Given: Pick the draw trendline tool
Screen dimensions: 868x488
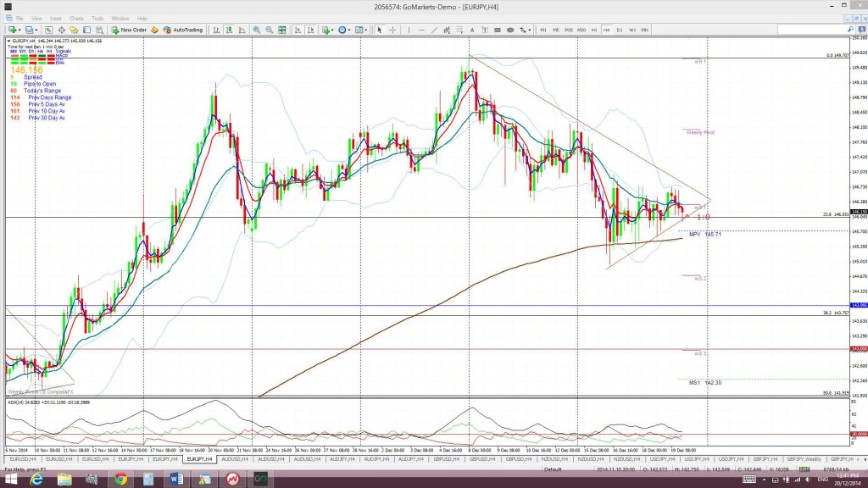Looking at the screenshot, I should (434, 30).
